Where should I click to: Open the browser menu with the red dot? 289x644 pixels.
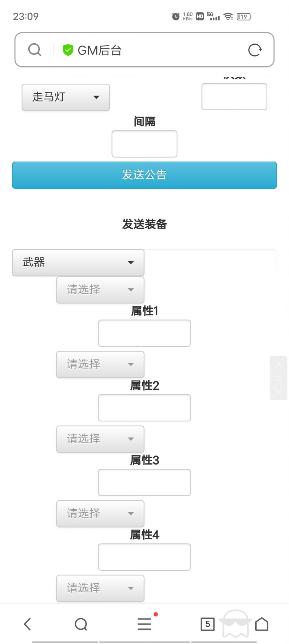click(144, 625)
